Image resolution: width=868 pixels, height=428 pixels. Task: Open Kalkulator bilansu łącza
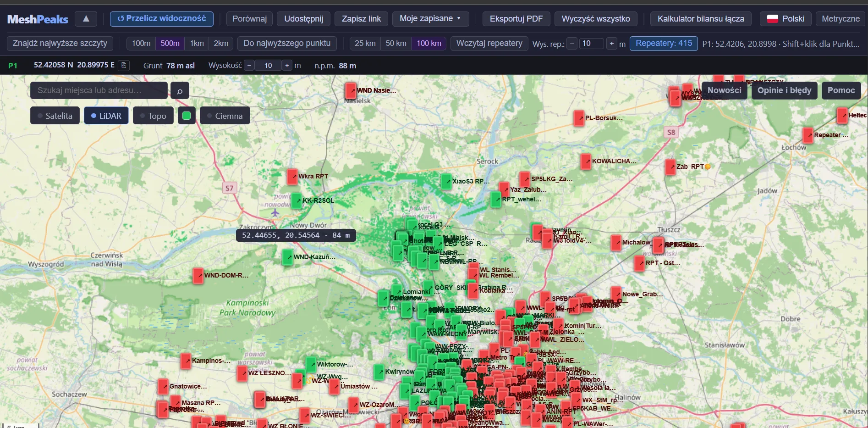tap(701, 19)
